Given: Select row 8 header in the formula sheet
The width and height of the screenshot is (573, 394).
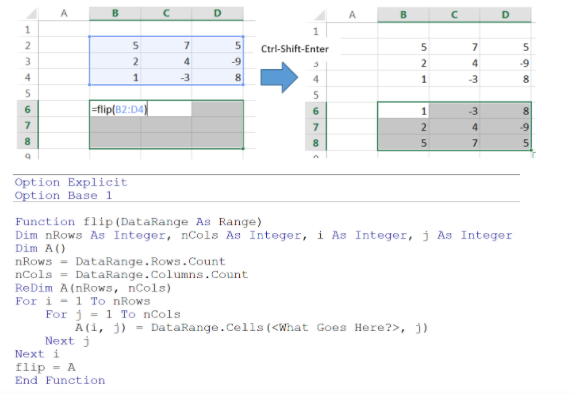Looking at the screenshot, I should click(x=27, y=141).
